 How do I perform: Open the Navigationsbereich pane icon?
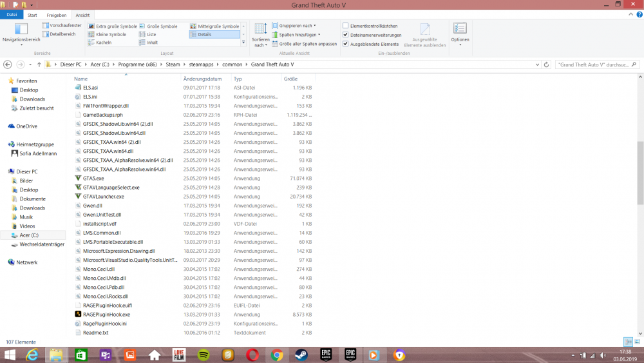21,29
